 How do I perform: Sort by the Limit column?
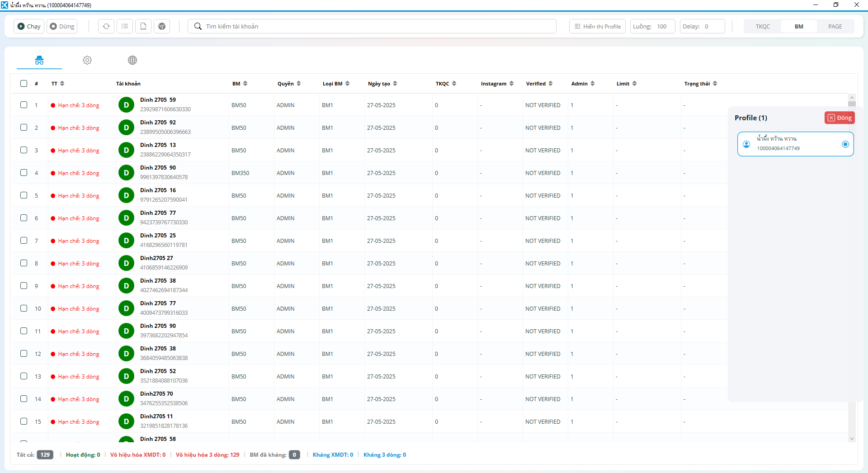(627, 84)
